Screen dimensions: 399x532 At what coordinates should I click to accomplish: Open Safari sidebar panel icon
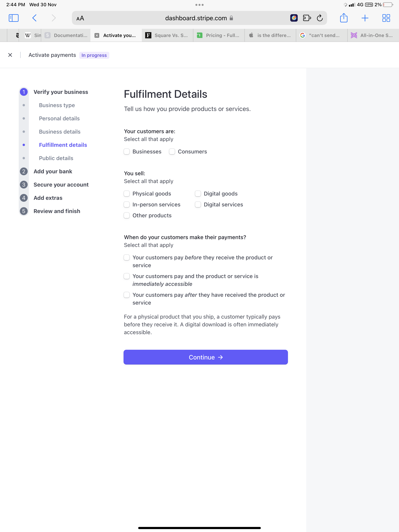[x=14, y=18]
